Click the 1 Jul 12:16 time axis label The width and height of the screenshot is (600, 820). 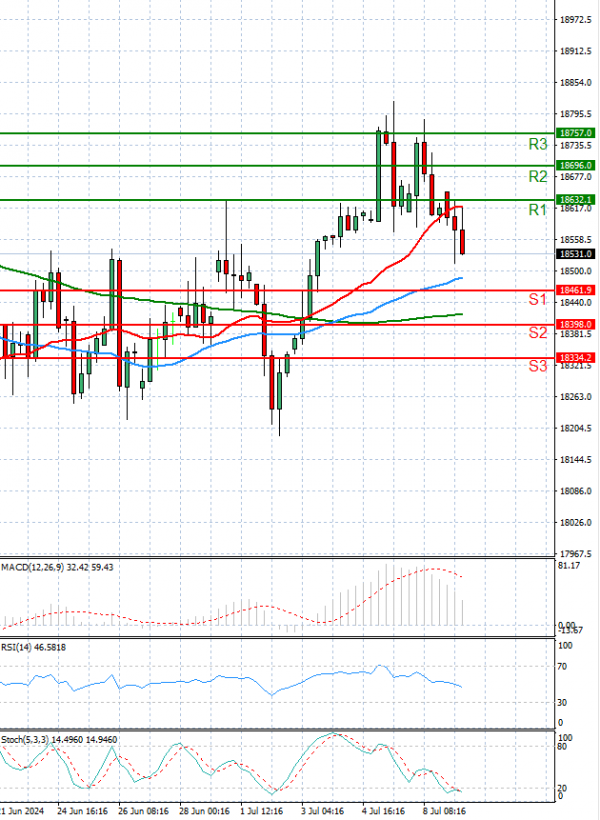click(262, 811)
